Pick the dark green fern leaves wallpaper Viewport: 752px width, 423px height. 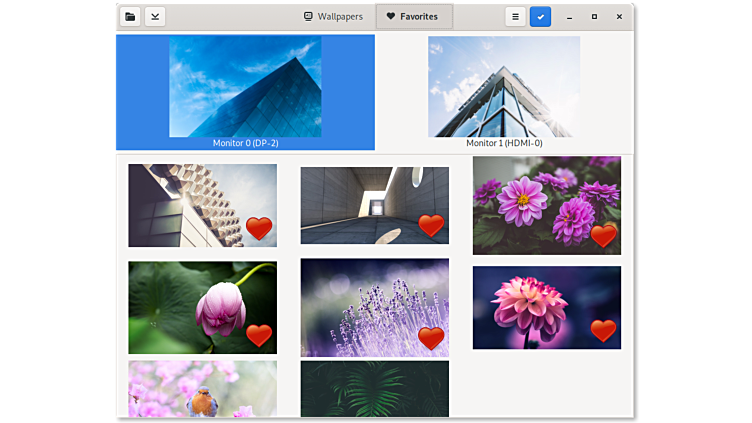pos(374,390)
